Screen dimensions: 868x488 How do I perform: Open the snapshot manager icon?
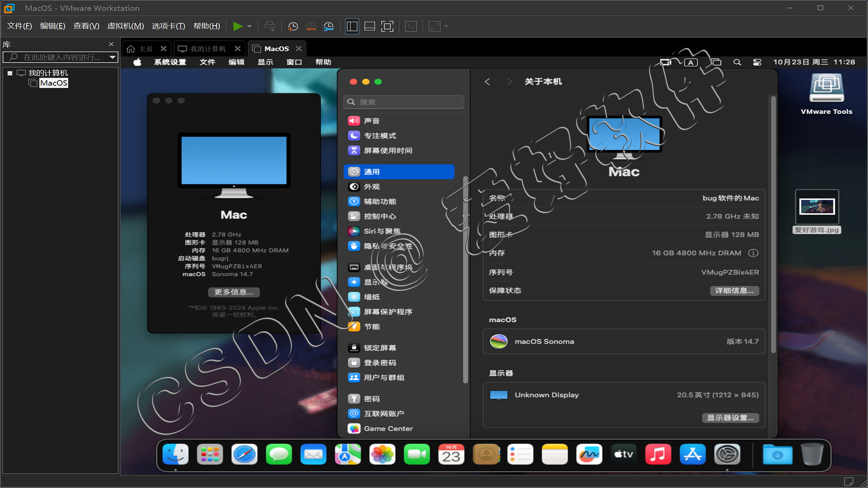click(329, 26)
